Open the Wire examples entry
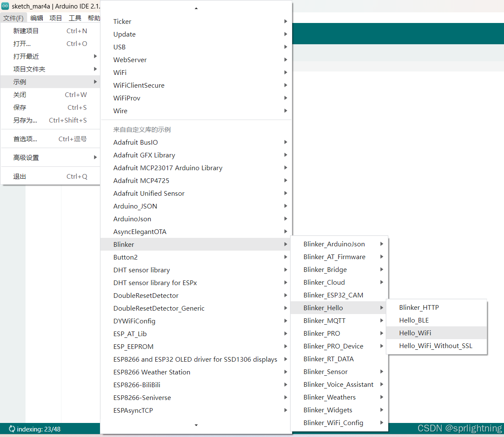This screenshot has height=437, width=504. (196, 111)
